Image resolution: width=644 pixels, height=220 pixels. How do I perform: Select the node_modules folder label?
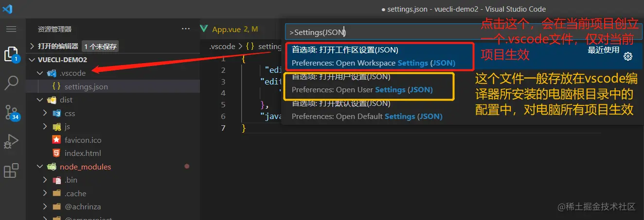86,167
